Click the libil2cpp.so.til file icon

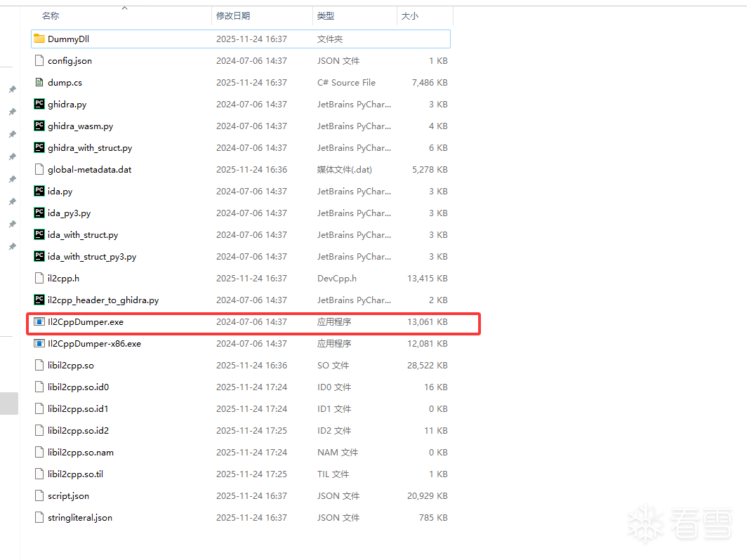tap(39, 474)
